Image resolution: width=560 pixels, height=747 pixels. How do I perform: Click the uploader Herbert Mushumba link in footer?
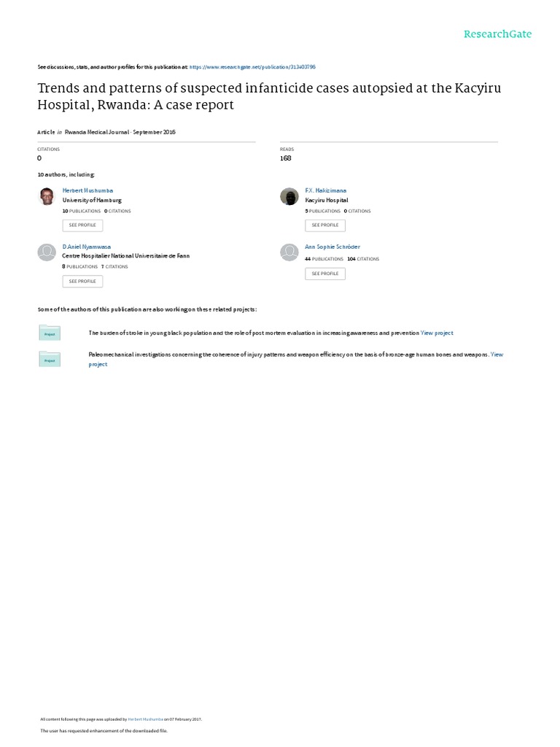145,719
